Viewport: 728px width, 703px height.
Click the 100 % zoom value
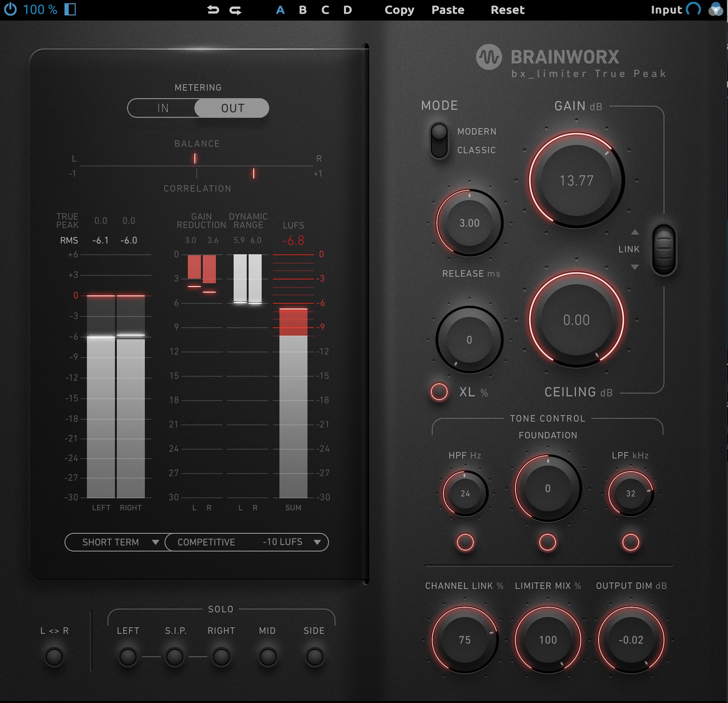(40, 9)
